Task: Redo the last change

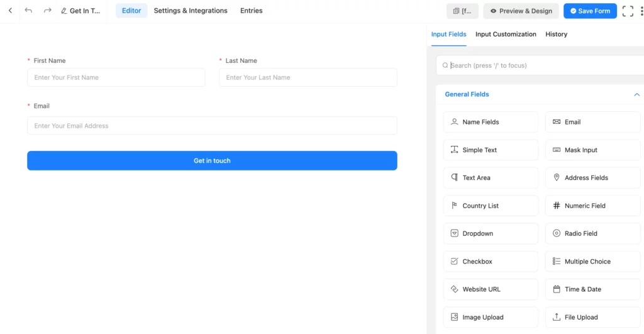Action: [x=48, y=10]
